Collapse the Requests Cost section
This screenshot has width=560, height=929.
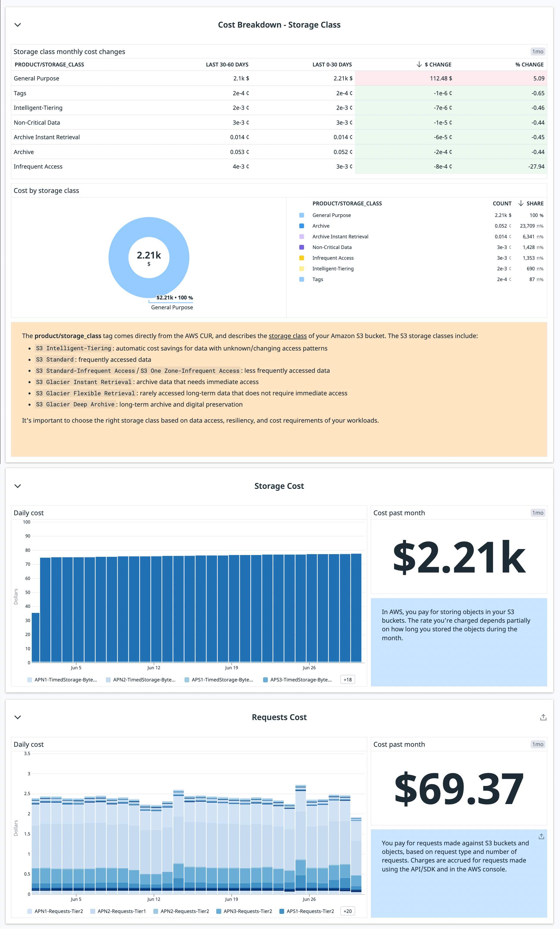tap(17, 717)
